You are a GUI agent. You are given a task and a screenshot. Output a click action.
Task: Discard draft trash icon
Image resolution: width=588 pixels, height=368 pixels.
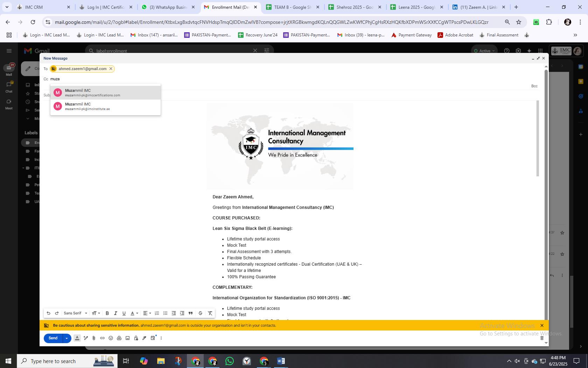tap(542, 338)
